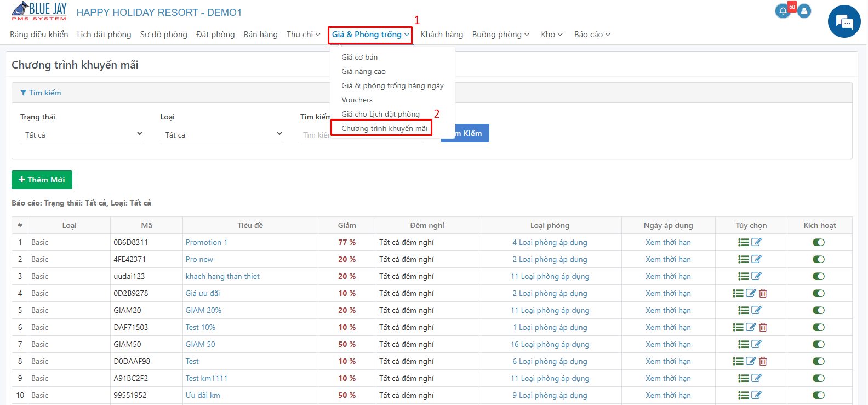Viewport: 868px width, 405px height.
Task: Toggle activation for code D0DAAF98 row
Action: 819,361
